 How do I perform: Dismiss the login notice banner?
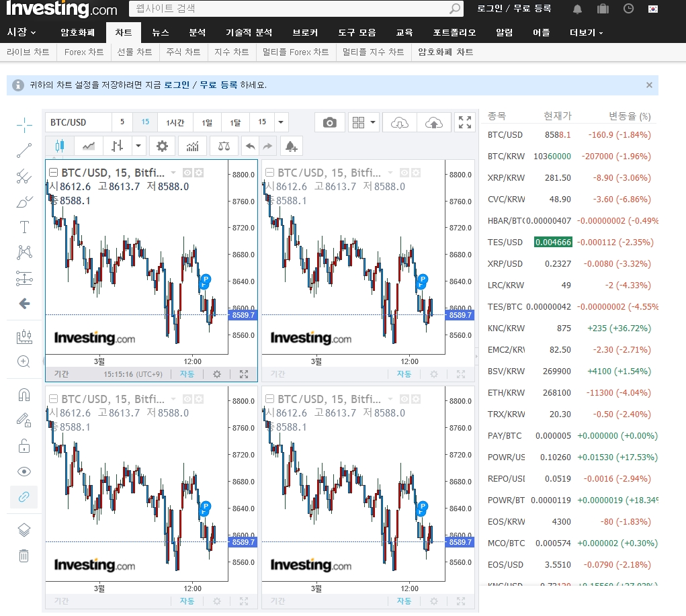click(649, 85)
